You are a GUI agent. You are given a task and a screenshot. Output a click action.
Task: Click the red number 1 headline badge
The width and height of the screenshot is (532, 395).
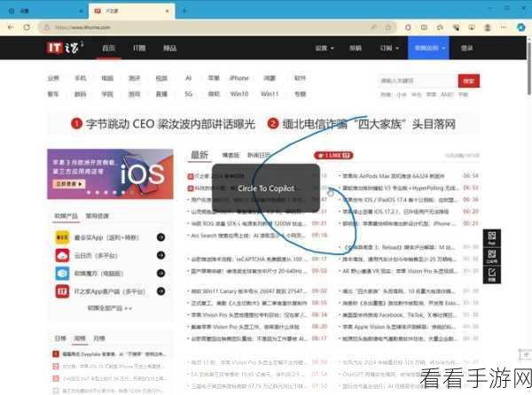(76, 124)
